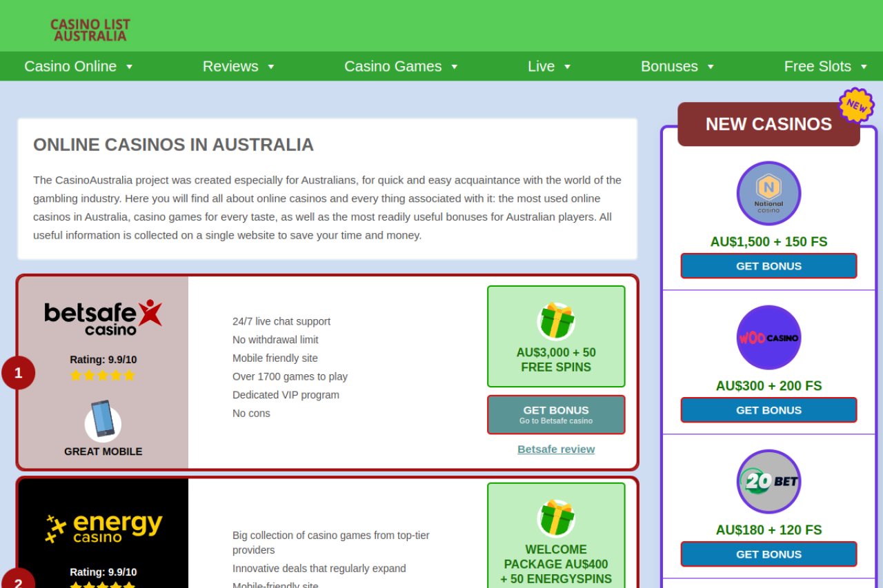The image size is (883, 588).
Task: Click the Energy casino logo
Action: [103, 526]
